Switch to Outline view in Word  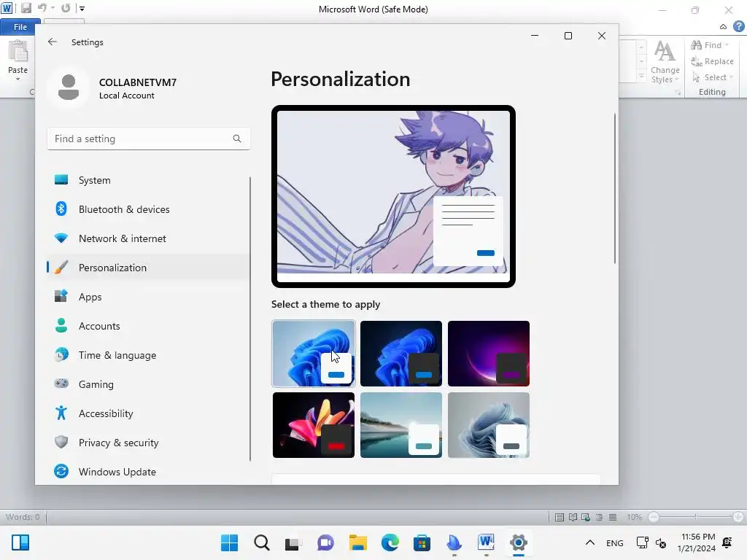click(600, 517)
